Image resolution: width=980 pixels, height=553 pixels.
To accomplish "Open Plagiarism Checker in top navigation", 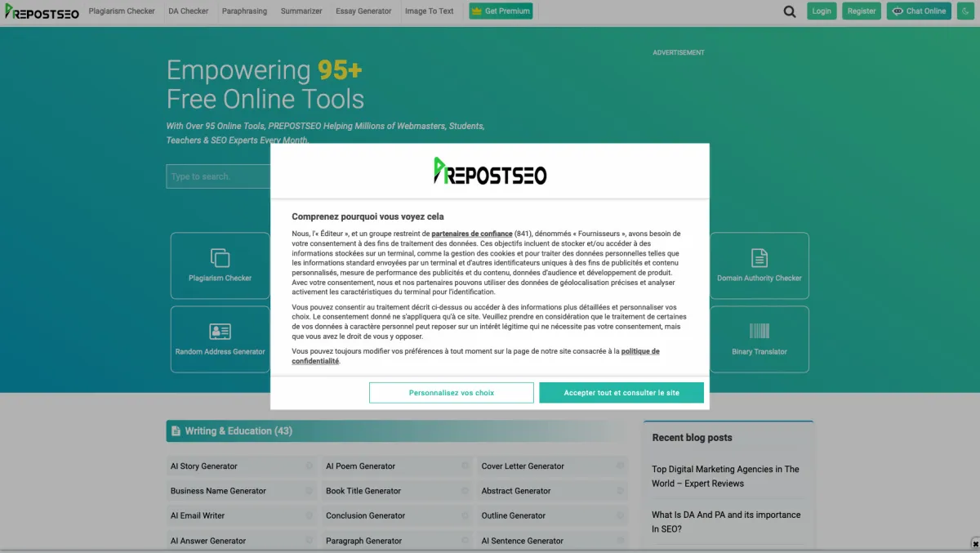I will (x=122, y=11).
